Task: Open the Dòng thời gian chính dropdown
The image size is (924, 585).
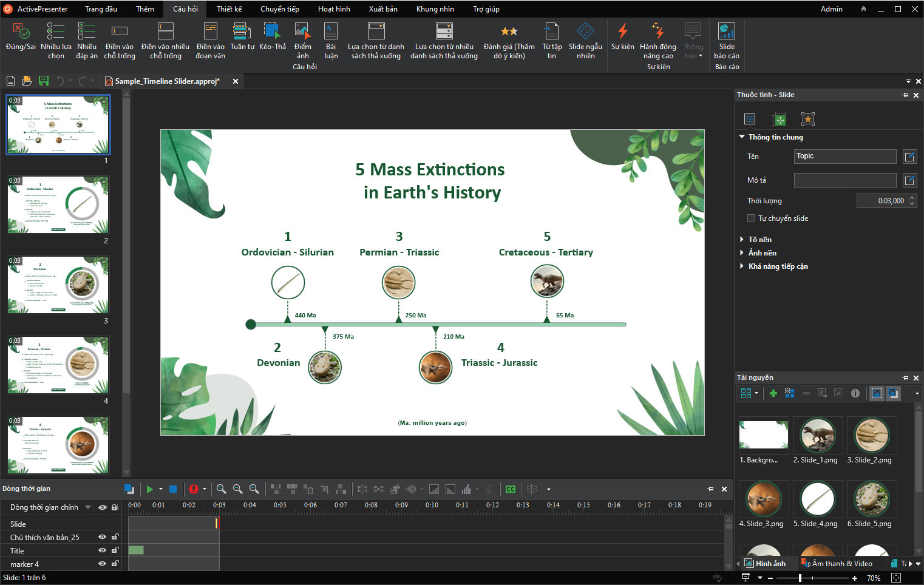Action: click(x=88, y=507)
